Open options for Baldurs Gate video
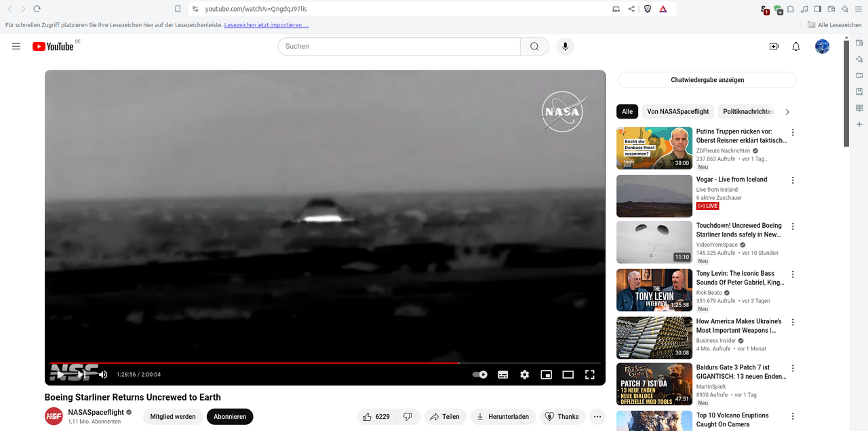Viewport: 868px width, 431px height. pos(793,369)
